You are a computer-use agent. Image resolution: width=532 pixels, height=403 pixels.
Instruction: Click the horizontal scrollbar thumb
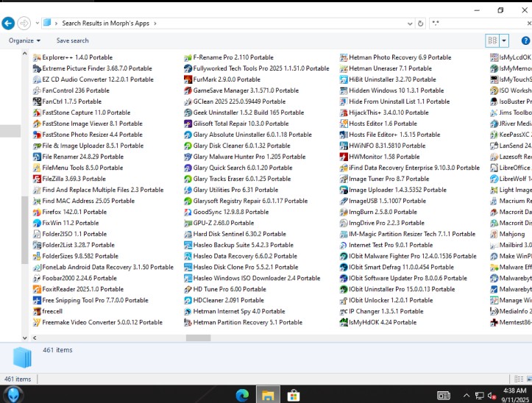pyautogui.click(x=199, y=338)
